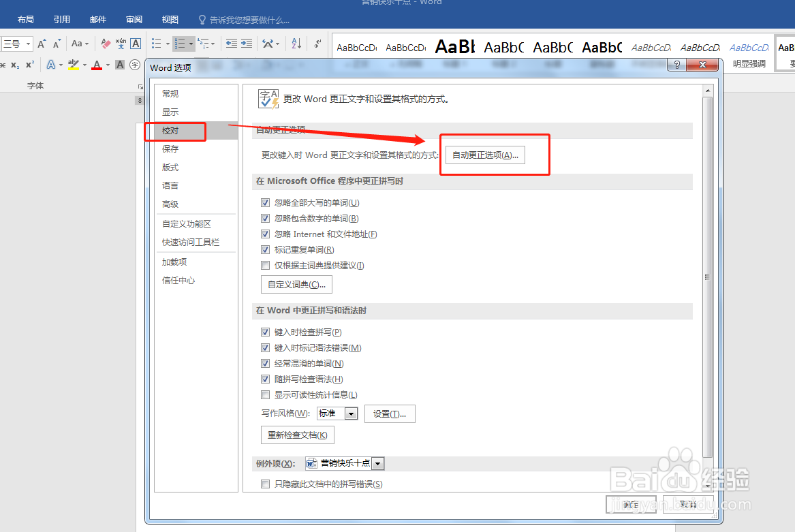Decrease paragraph indent
Screen dimensions: 795x532
pyautogui.click(x=232, y=44)
